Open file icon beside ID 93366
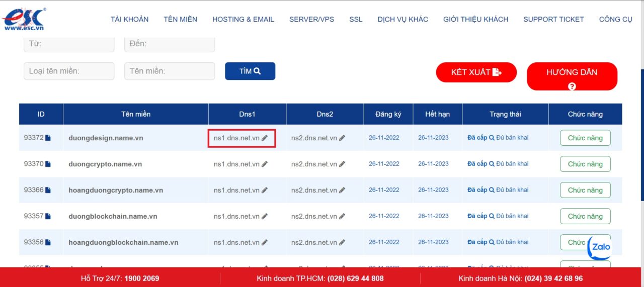The width and height of the screenshot is (644, 287). click(x=48, y=190)
